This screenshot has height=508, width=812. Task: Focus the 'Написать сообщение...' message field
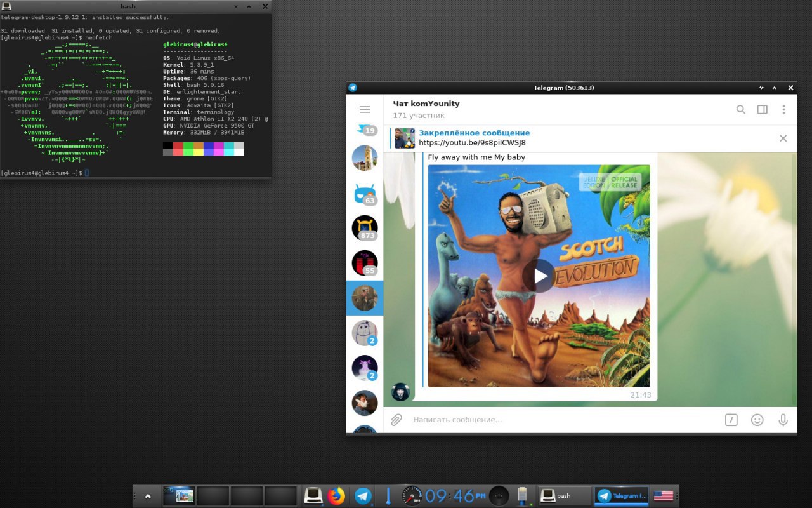[565, 420]
